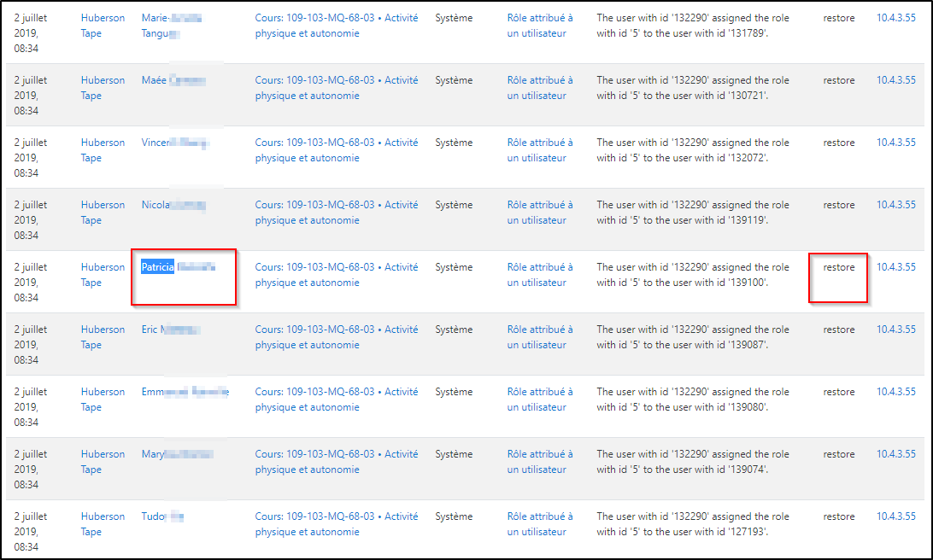Screen dimensions: 933x560
Task: Click the 'restore' text in Patricia's row
Action: pos(838,267)
